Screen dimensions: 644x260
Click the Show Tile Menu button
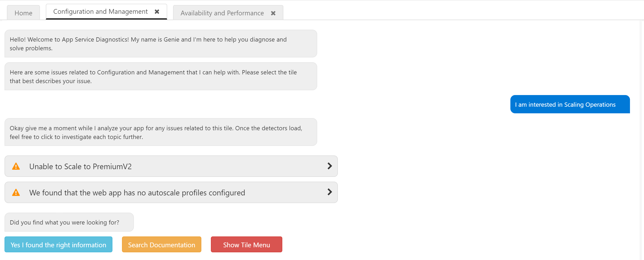pos(246,245)
